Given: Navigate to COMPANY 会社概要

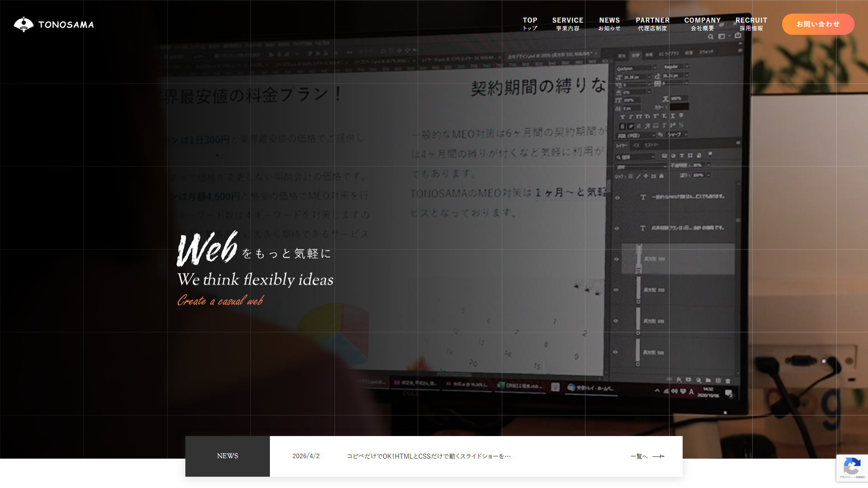Looking at the screenshot, I should click(702, 24).
